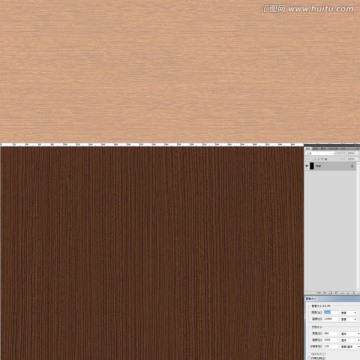The height and width of the screenshot is (360, 360).
Task: Delete the layer using the trash icon
Action: click(x=354, y=293)
